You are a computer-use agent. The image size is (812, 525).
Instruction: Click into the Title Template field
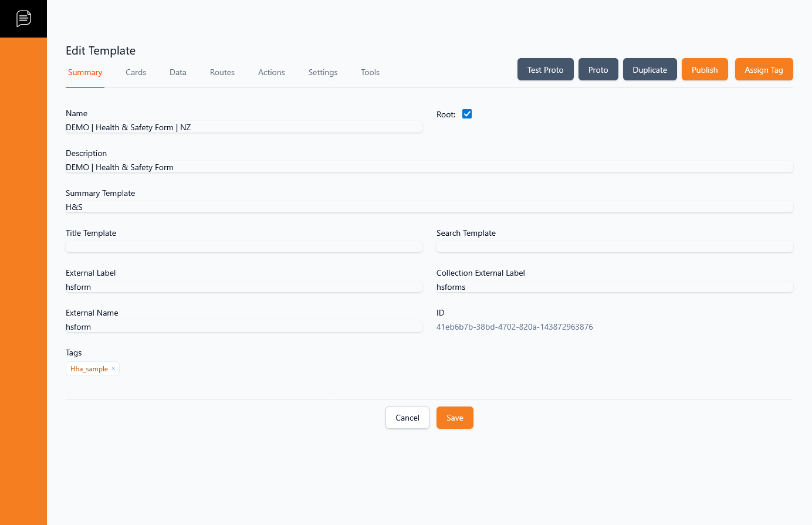click(x=243, y=246)
